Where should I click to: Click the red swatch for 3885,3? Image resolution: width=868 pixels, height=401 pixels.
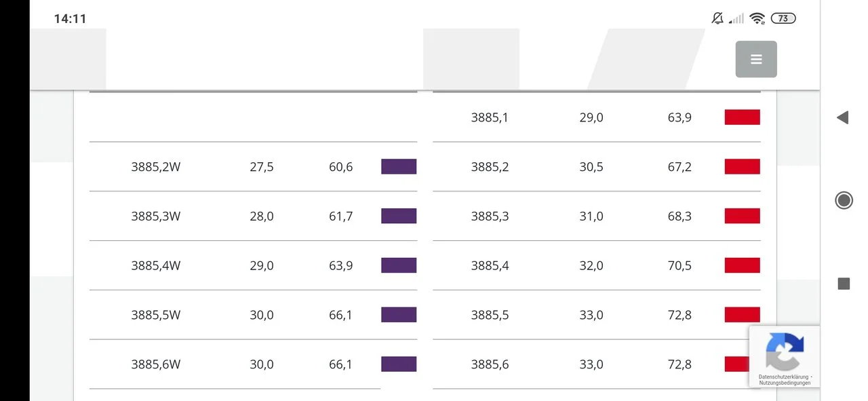(x=742, y=216)
